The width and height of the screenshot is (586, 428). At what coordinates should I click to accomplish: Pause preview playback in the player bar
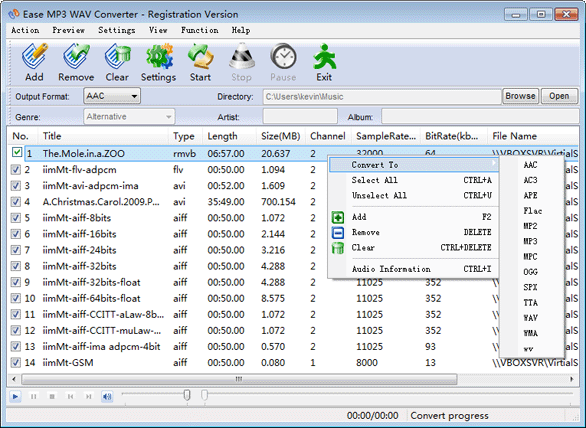coord(34,396)
